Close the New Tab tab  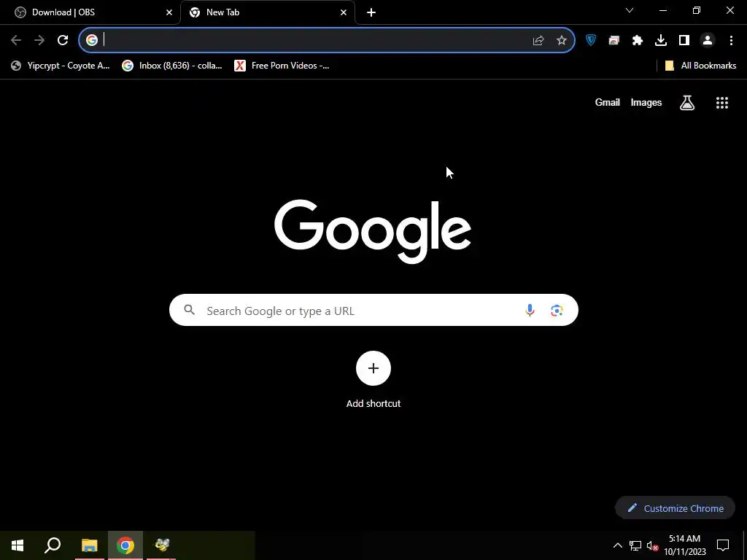click(x=344, y=12)
